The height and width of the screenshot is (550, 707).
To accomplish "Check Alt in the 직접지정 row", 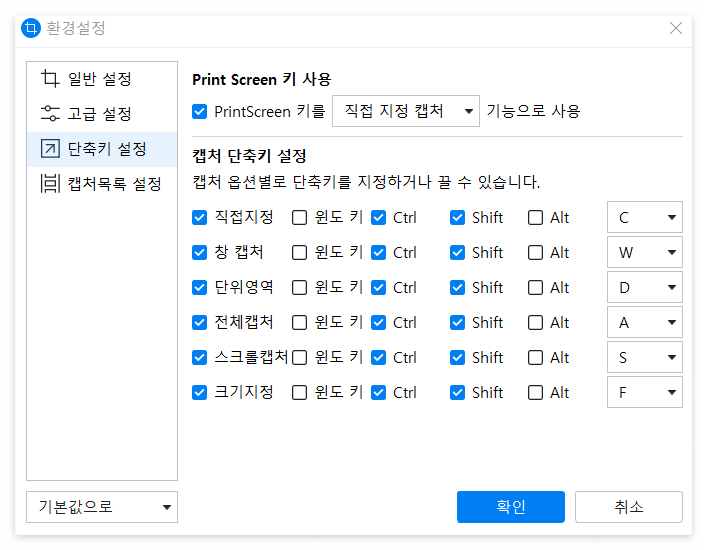I will (x=535, y=218).
